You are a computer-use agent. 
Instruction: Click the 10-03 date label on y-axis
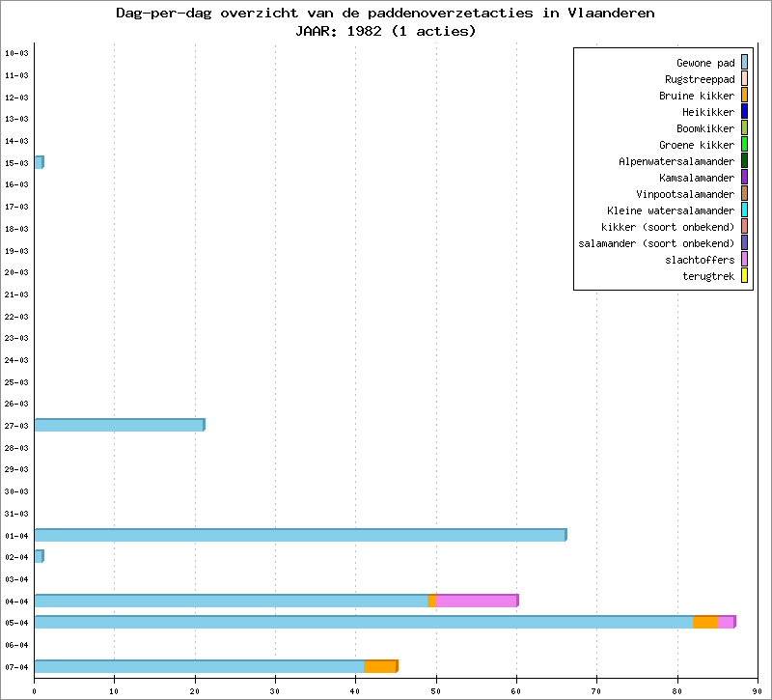click(x=16, y=53)
